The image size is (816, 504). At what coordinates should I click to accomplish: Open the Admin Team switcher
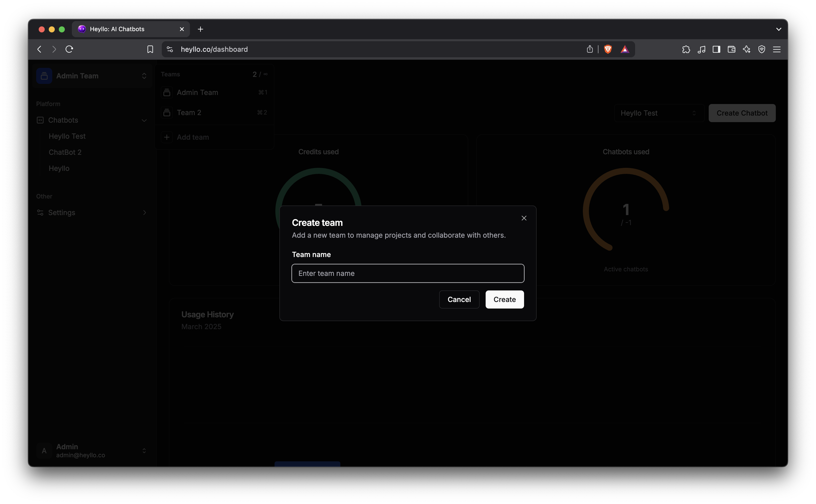[92, 76]
